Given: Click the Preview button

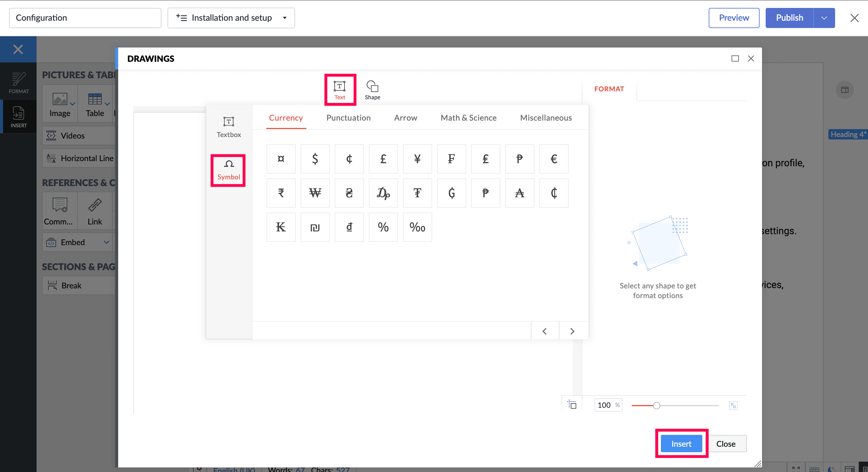Looking at the screenshot, I should (x=734, y=18).
